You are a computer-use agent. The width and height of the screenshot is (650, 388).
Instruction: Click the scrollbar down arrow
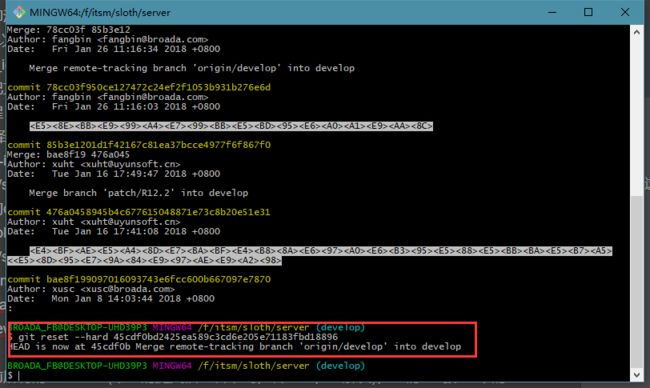[636, 374]
